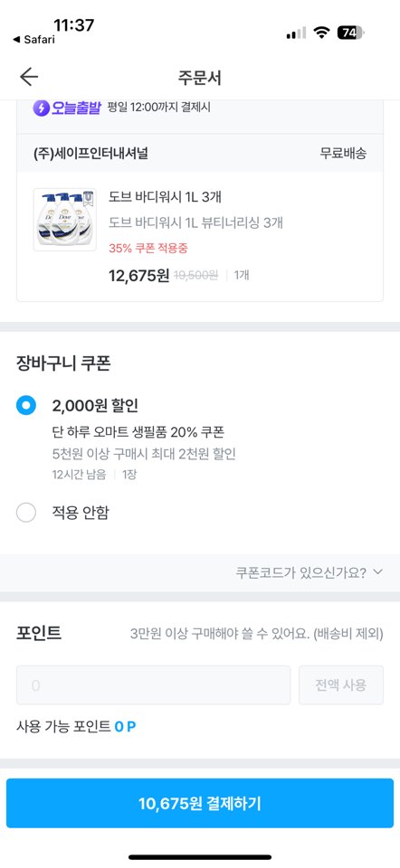The height and width of the screenshot is (868, 400).
Task: Click the 전액 사용 button
Action: pyautogui.click(x=341, y=685)
